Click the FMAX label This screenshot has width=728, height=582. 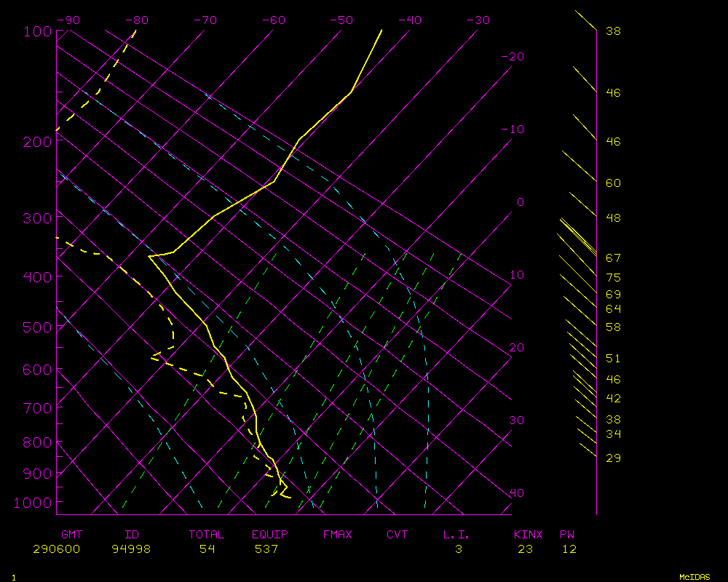(337, 535)
